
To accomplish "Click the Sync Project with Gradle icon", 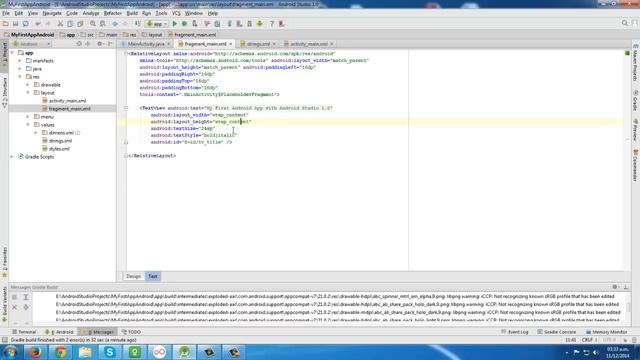I will pos(230,24).
